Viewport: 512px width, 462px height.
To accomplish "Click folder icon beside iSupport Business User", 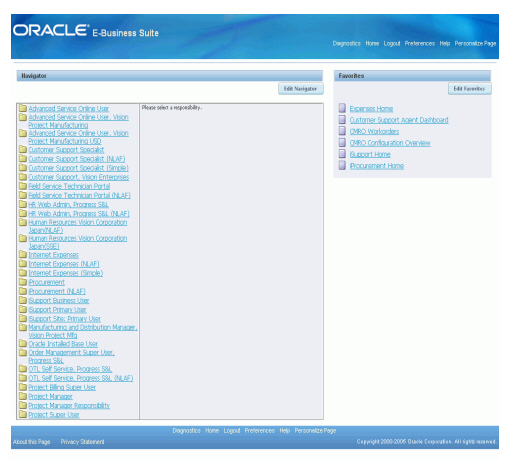I will click(x=23, y=300).
